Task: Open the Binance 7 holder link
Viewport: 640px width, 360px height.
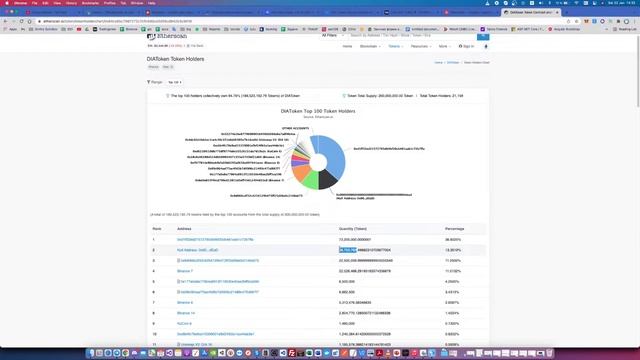Action: (185, 271)
